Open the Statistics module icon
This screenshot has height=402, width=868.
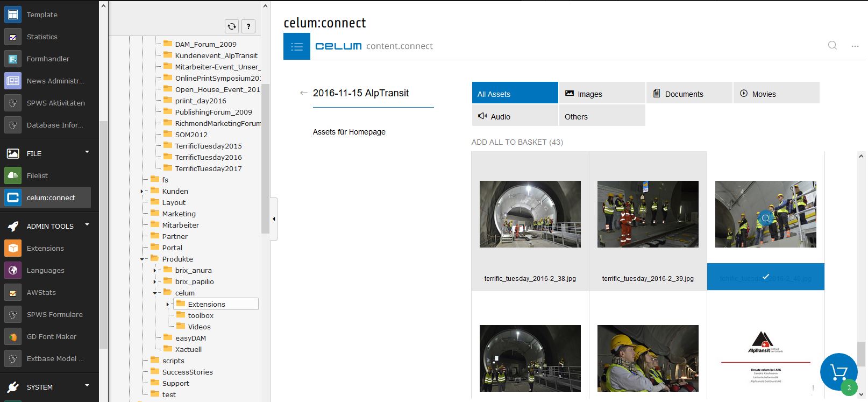pos(13,37)
